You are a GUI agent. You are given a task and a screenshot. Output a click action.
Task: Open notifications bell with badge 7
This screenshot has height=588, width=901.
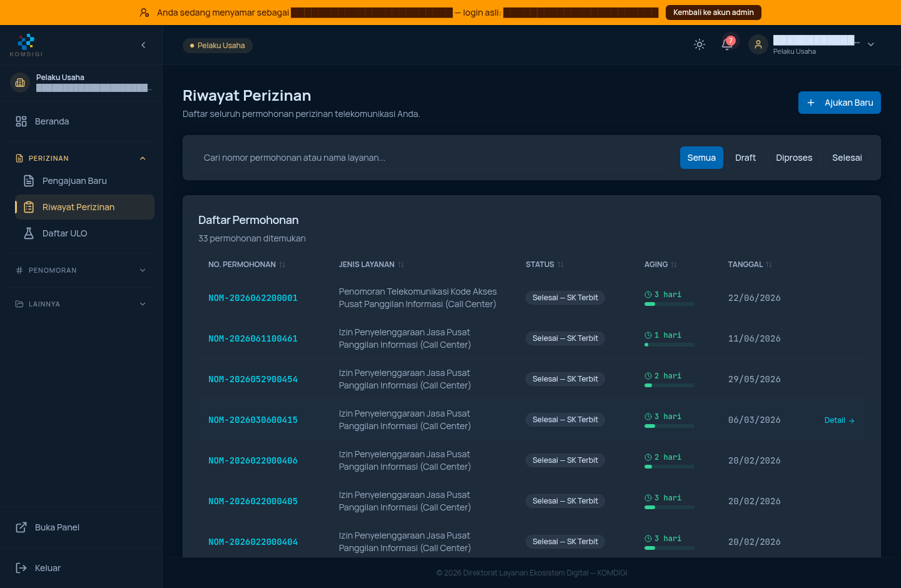click(x=727, y=44)
